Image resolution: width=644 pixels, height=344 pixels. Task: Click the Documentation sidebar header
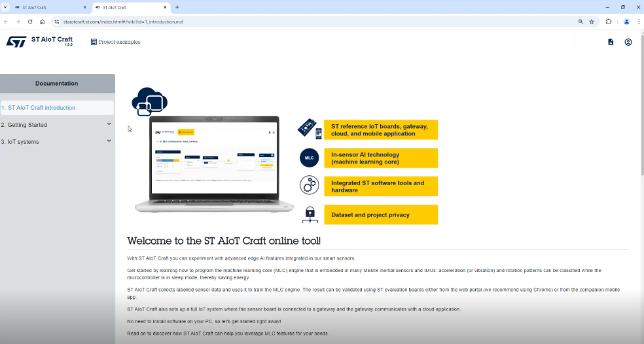pyautogui.click(x=57, y=83)
